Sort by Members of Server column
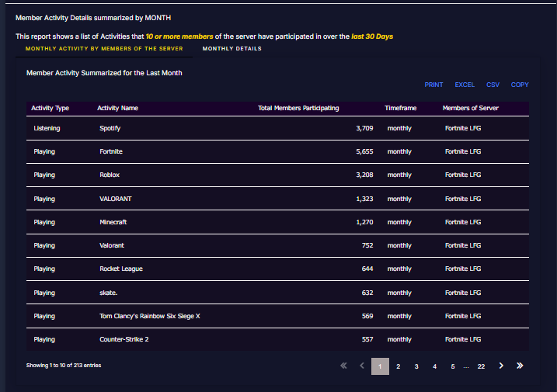Screen dimensions: 557x392 click(470, 108)
